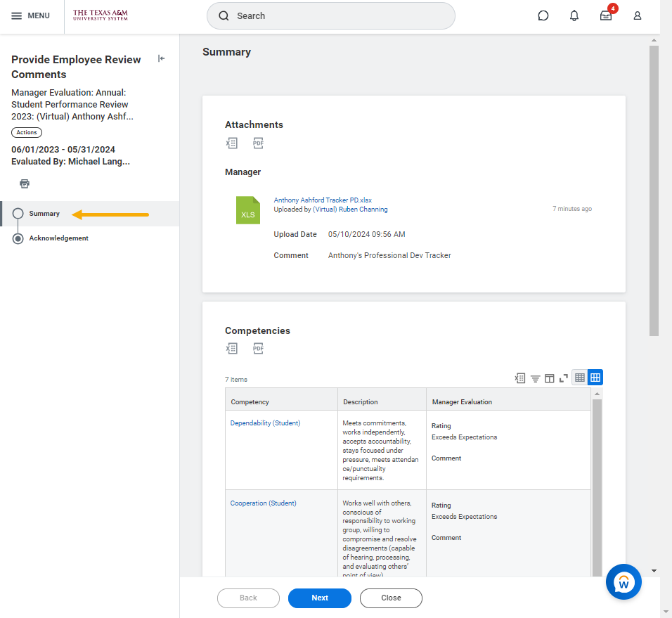Toggle column selection for Competencies table
The width and height of the screenshot is (672, 618).
(549, 378)
